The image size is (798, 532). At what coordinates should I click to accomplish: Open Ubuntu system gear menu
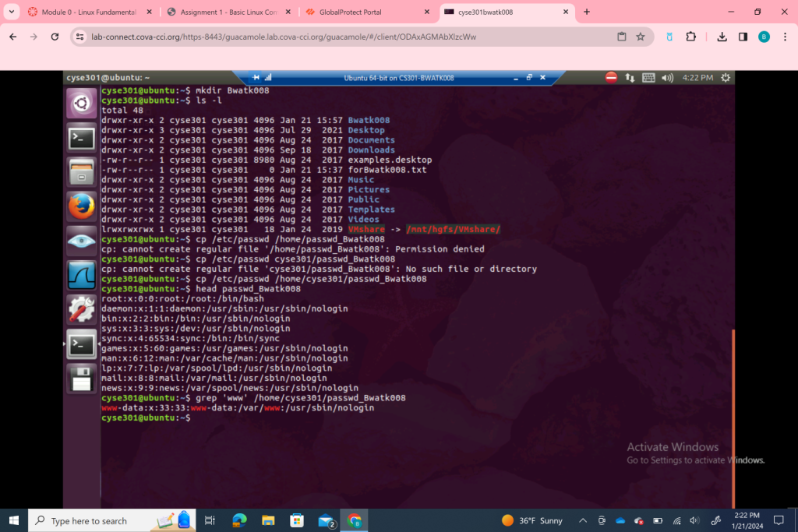[x=726, y=78]
